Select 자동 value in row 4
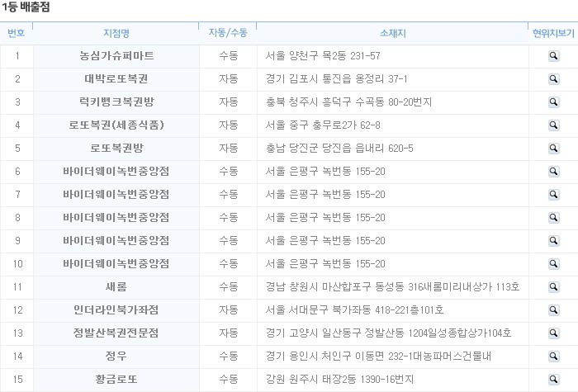This screenshot has width=578, height=392. coord(229,125)
